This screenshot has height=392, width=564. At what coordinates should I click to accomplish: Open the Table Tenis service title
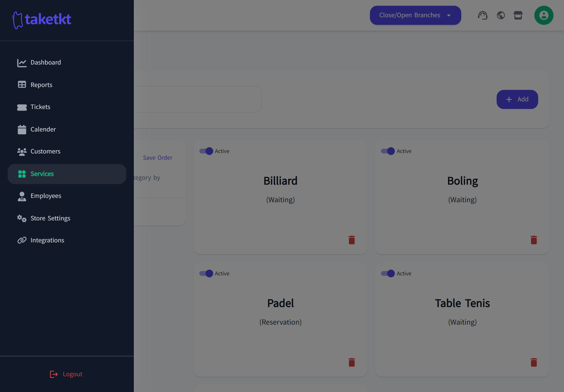point(462,303)
